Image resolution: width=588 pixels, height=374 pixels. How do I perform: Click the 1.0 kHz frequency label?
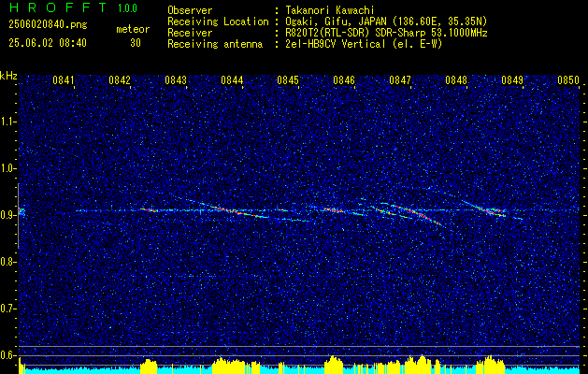(x=8, y=168)
